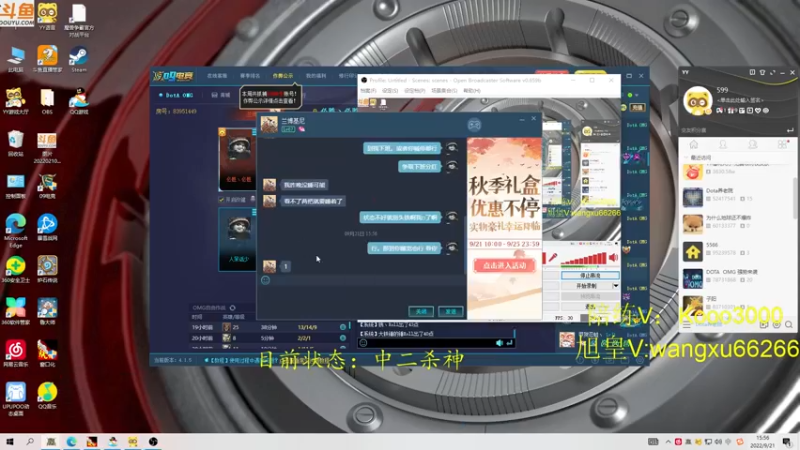Open the OBS Settings menu
Screen dimensions: 800x450
[390, 91]
